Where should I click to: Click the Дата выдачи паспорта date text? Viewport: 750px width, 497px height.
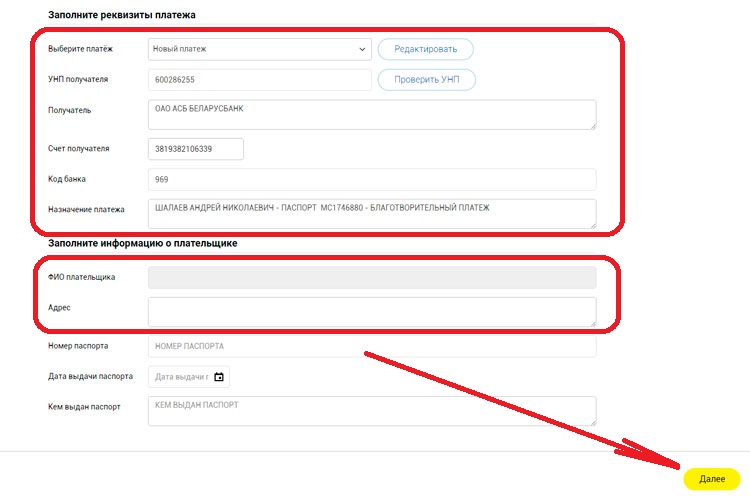pyautogui.click(x=180, y=377)
